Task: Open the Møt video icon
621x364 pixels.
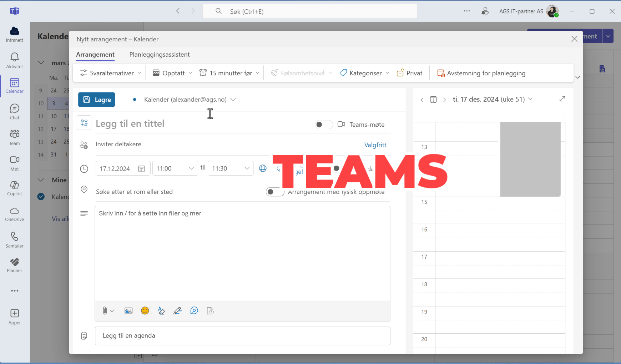Action: (15, 163)
